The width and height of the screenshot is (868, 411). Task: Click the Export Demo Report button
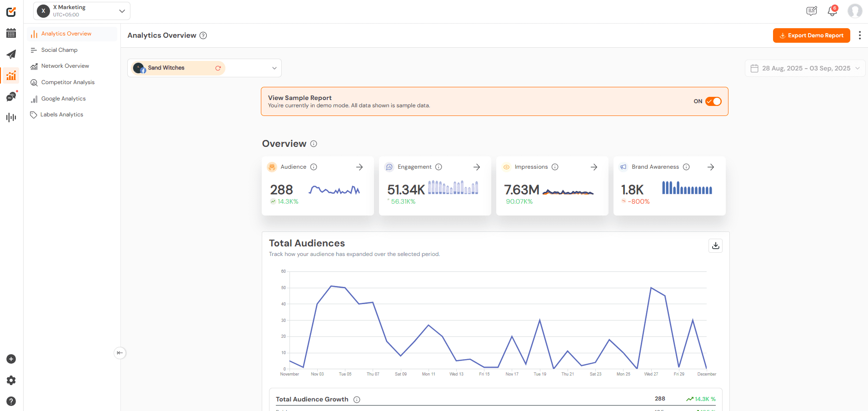tap(811, 35)
